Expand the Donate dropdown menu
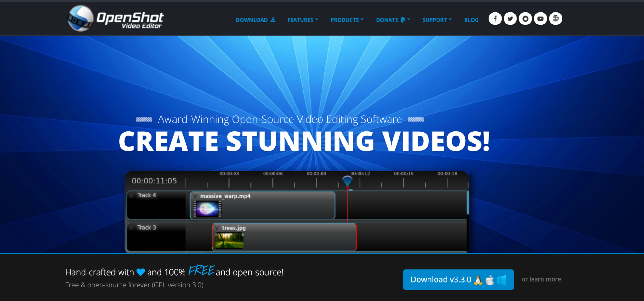This screenshot has height=301, width=644. click(x=393, y=20)
